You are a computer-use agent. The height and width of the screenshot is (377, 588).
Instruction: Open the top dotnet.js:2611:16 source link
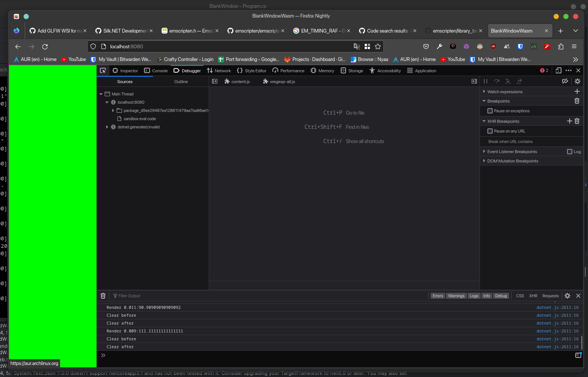coord(557,307)
